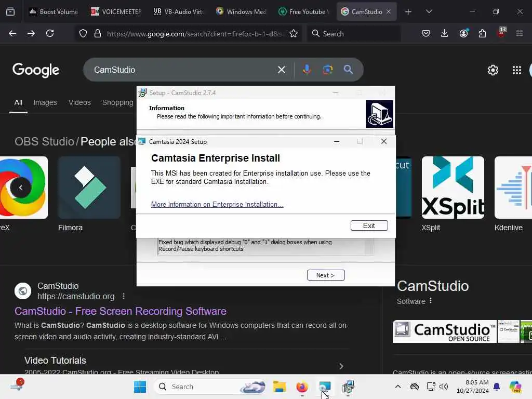Click the taskbar Search box
This screenshot has height=399, width=532.
(210, 387)
